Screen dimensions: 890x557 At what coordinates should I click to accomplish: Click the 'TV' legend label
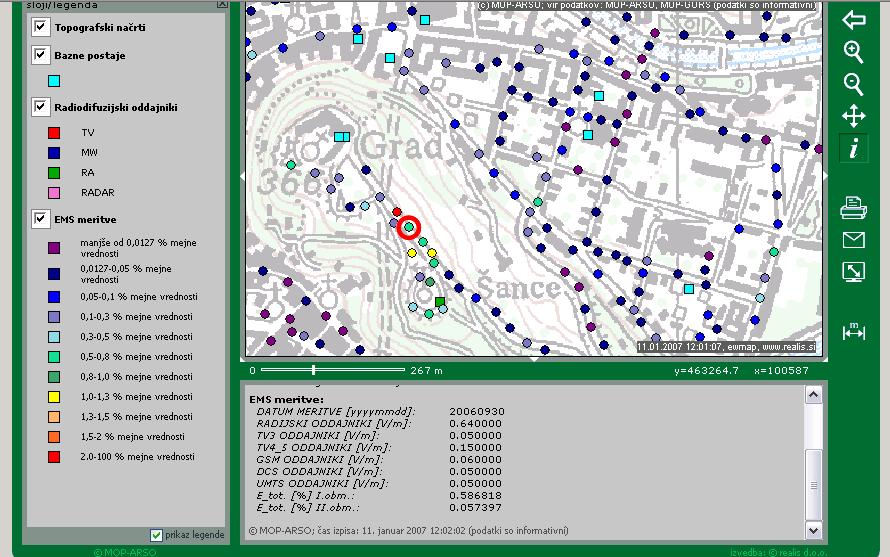pyautogui.click(x=88, y=133)
